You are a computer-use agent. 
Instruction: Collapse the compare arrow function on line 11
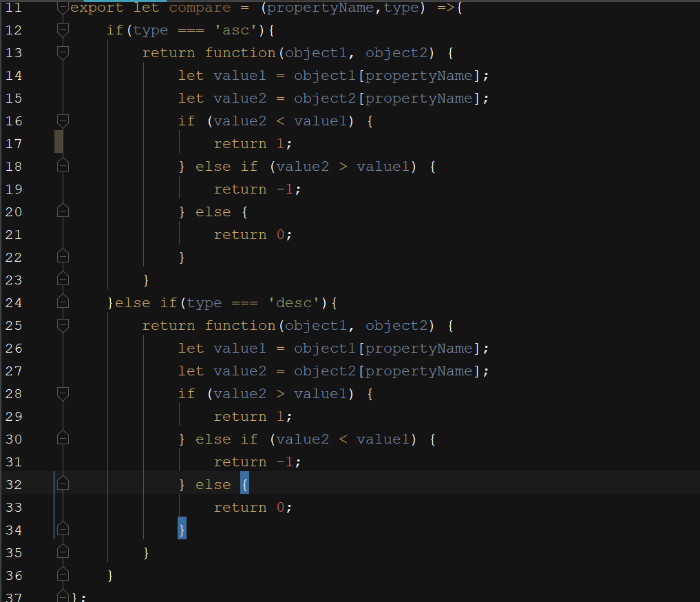click(x=62, y=7)
